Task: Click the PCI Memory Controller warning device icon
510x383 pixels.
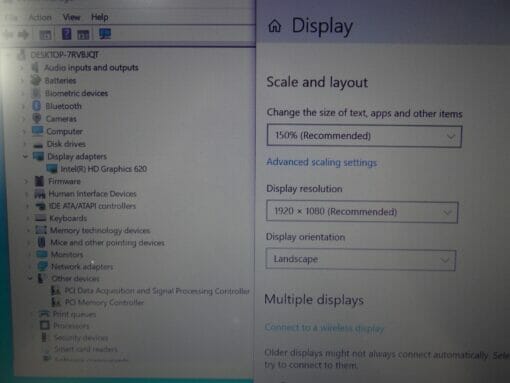Action: click(x=56, y=302)
